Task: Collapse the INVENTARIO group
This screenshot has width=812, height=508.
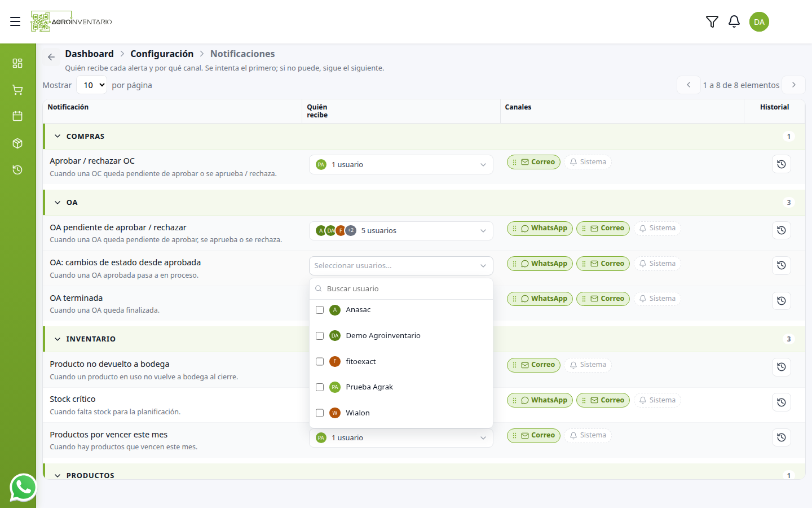Action: point(58,339)
